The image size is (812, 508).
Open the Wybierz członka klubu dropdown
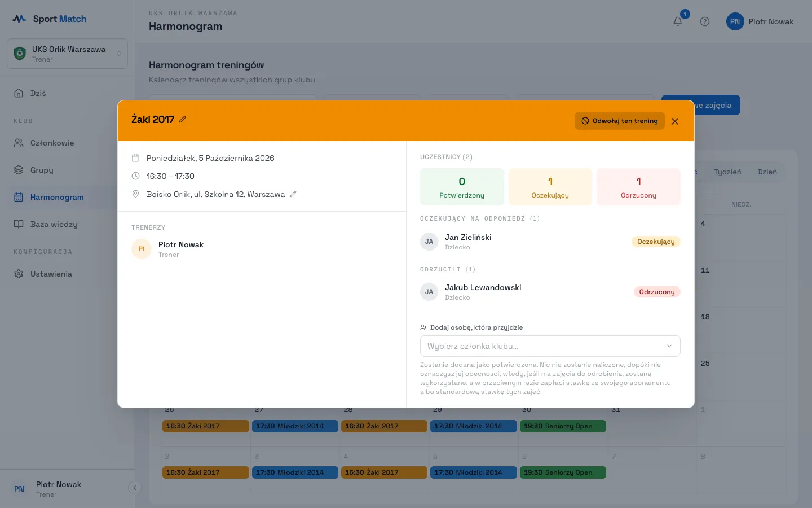coord(550,346)
